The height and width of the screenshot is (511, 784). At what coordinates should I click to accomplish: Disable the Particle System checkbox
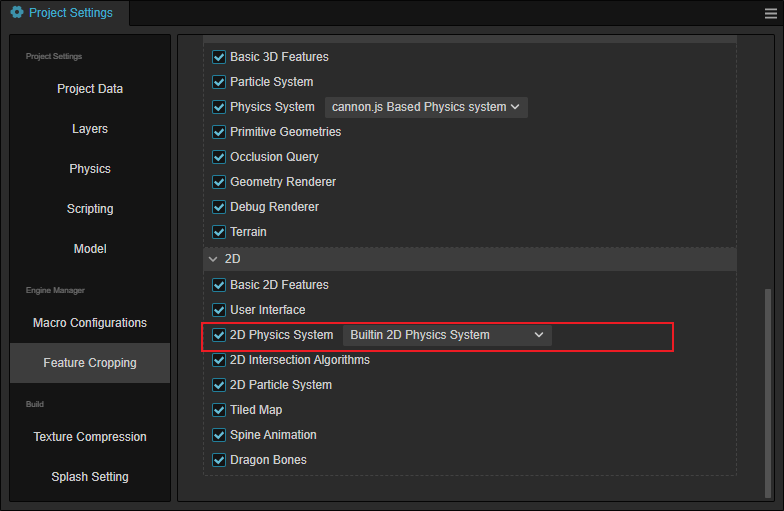[219, 82]
